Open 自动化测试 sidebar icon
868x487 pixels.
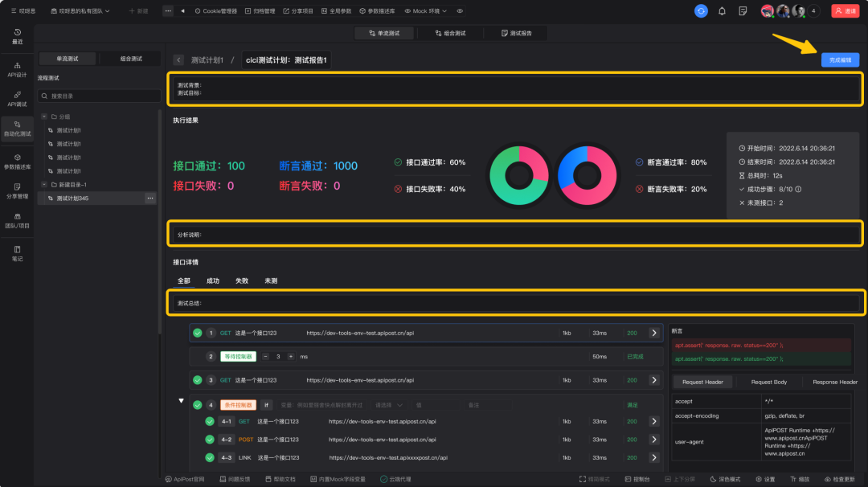[x=17, y=129]
